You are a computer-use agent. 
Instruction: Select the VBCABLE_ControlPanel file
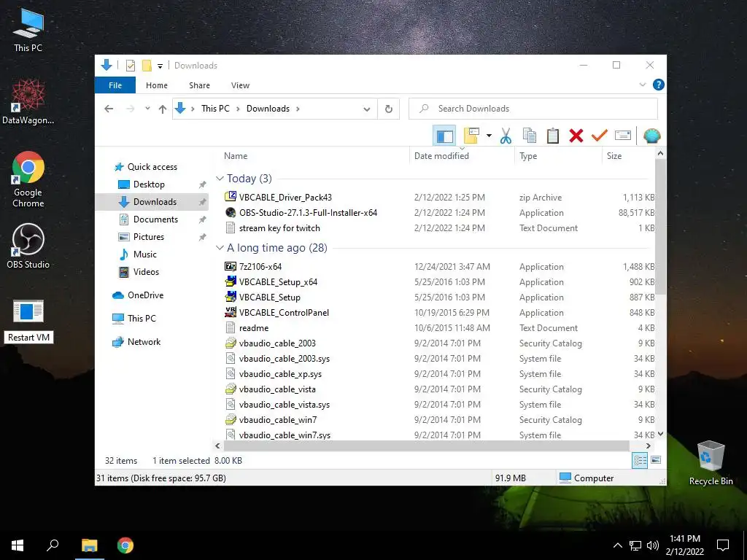tap(284, 312)
